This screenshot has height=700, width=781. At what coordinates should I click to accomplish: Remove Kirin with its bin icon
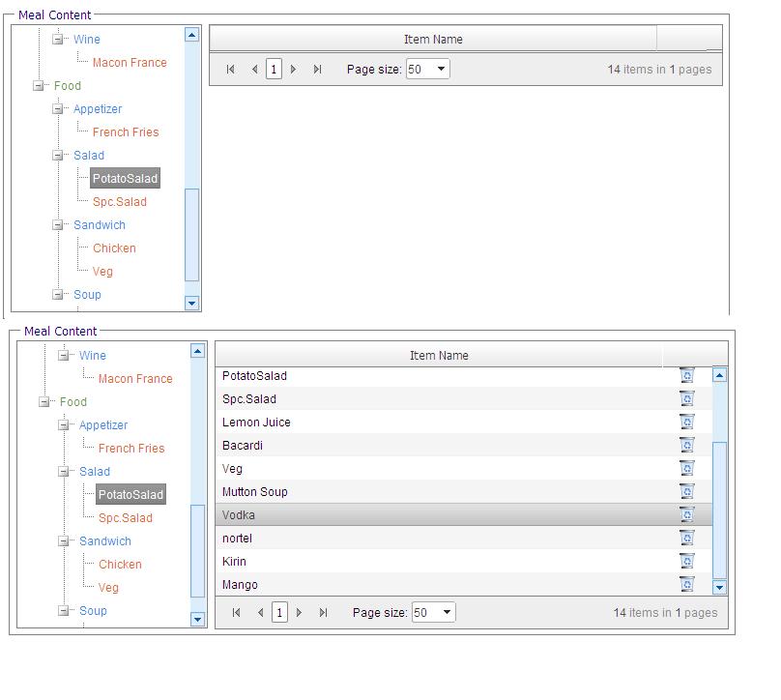[x=687, y=561]
